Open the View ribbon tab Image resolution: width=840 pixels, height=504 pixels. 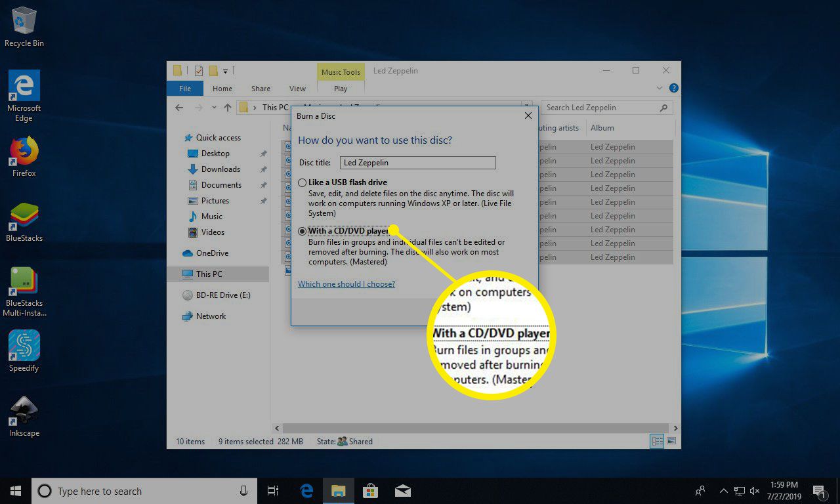[x=297, y=89]
